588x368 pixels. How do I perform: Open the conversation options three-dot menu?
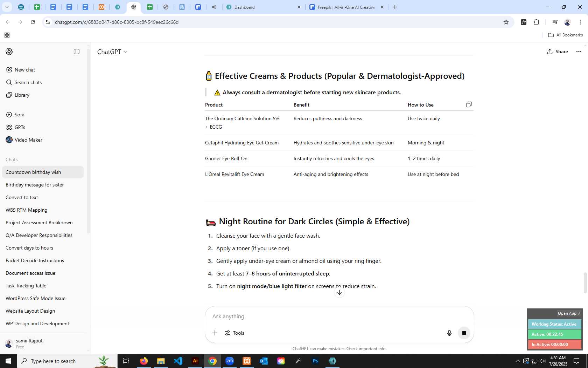pos(579,52)
